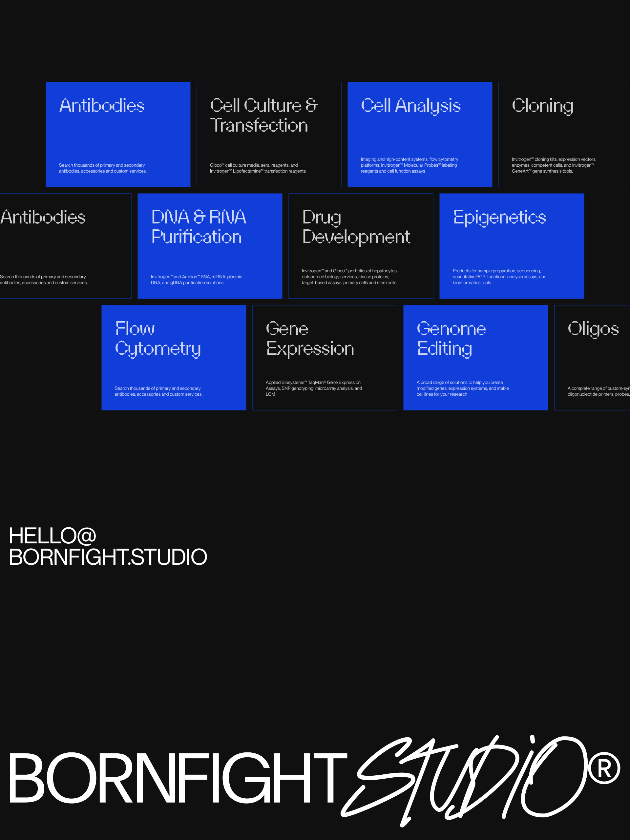Select the Flow Cytometry category card
The width and height of the screenshot is (630, 840).
[174, 357]
